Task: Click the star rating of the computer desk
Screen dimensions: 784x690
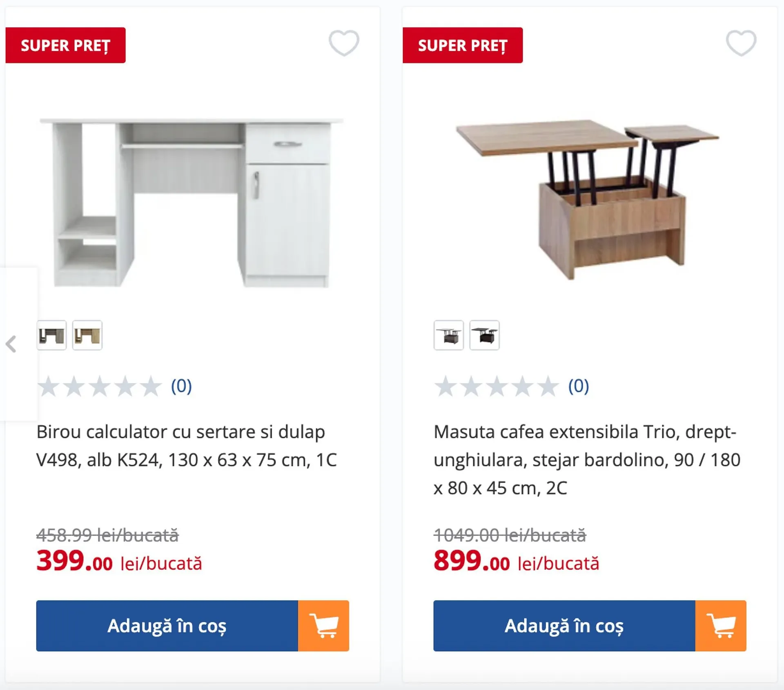Action: click(x=100, y=386)
